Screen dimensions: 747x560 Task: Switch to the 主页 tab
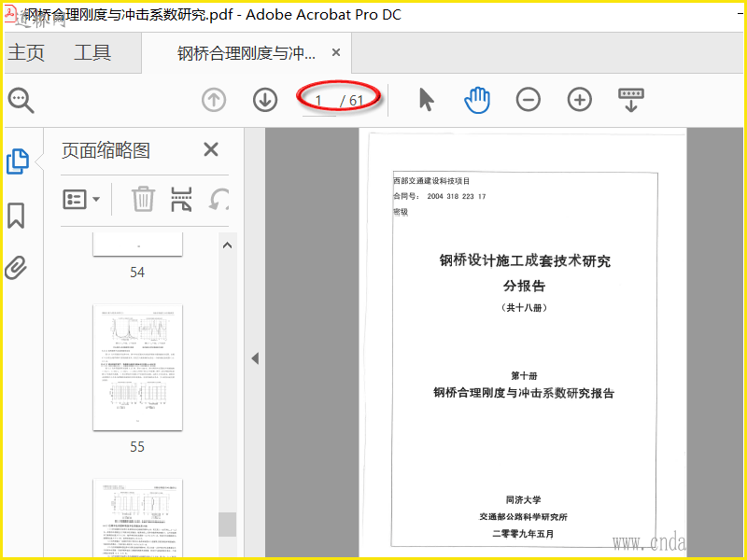26,52
